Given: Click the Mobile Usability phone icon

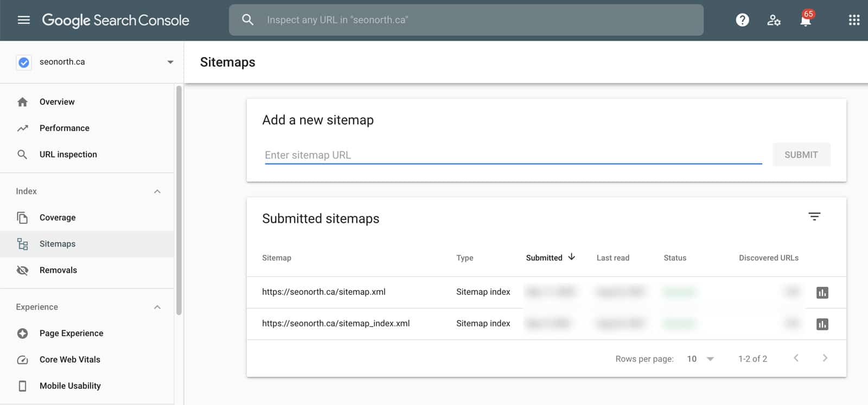Looking at the screenshot, I should 22,386.
